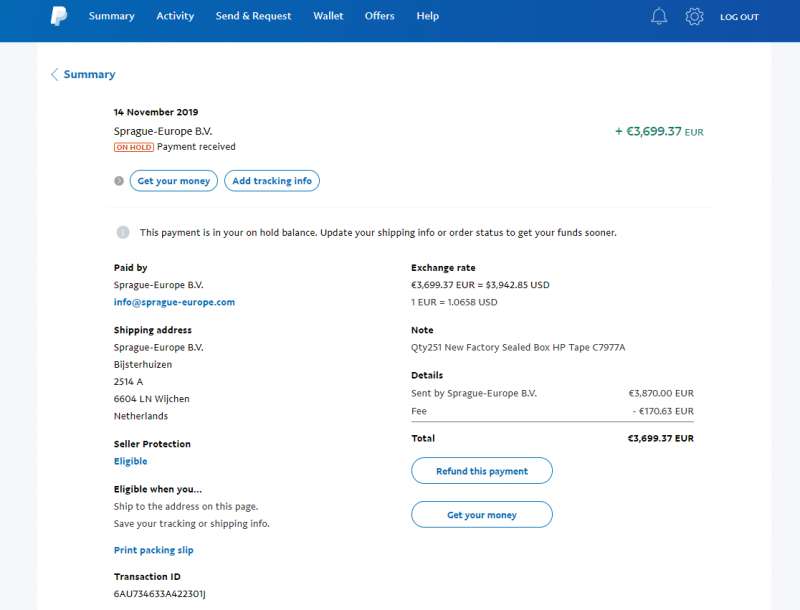Image resolution: width=800 pixels, height=610 pixels.
Task: Click Get your money button below Refund
Action: (x=482, y=515)
